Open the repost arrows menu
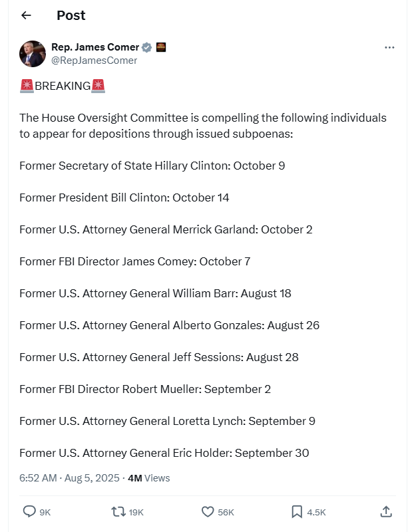This screenshot has width=408, height=532. click(118, 511)
